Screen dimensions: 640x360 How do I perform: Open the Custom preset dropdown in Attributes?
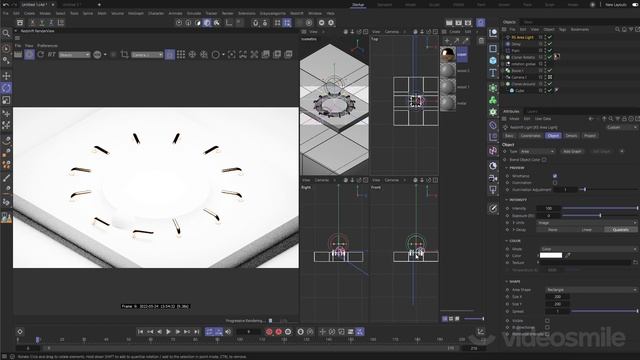621,127
